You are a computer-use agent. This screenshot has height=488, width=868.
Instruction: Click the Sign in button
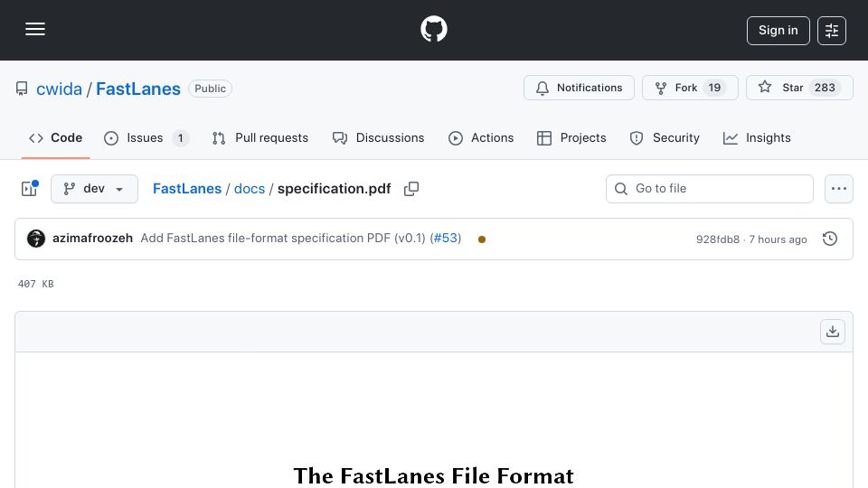click(778, 31)
